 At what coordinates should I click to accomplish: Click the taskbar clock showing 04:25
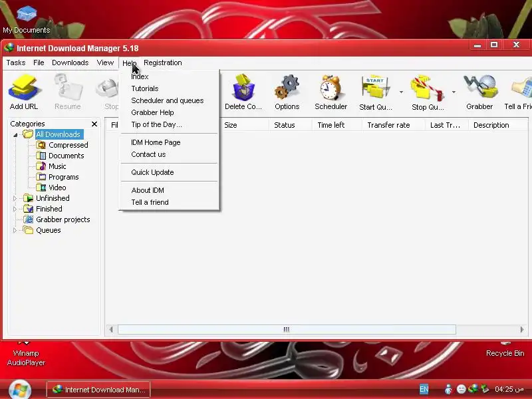[509, 389]
